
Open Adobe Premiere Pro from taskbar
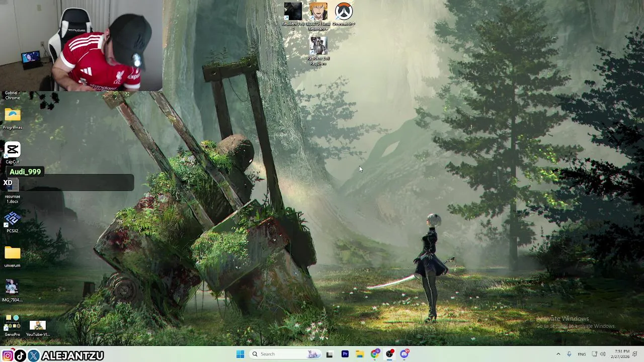345,354
